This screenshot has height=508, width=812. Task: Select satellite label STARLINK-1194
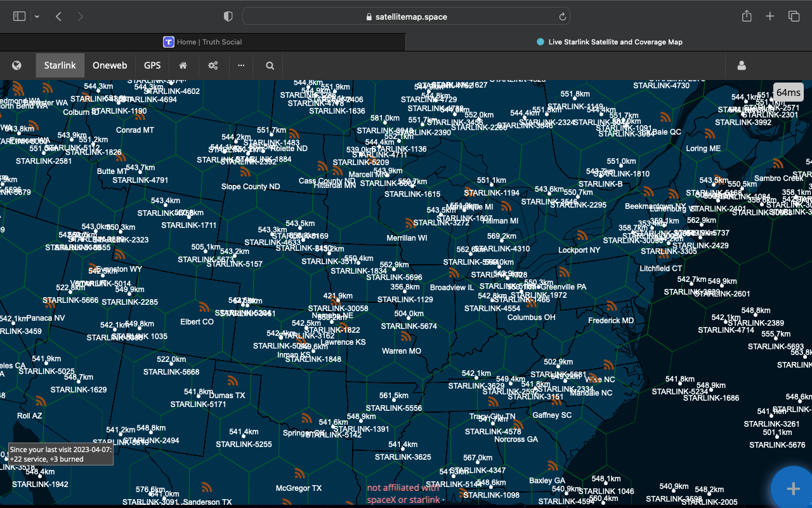click(x=492, y=193)
